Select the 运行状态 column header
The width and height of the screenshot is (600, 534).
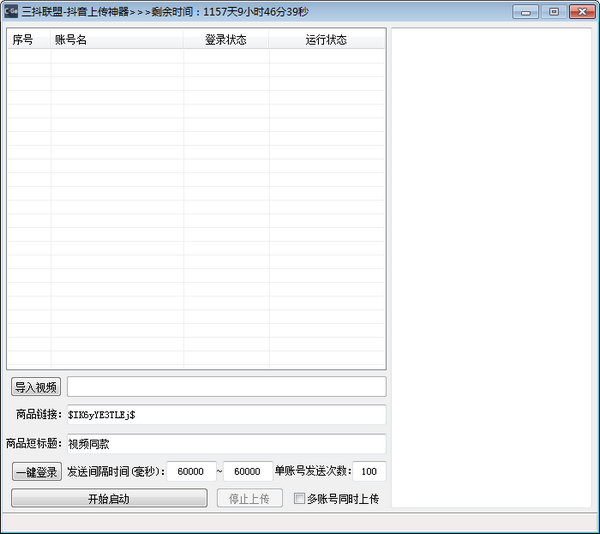(326, 40)
